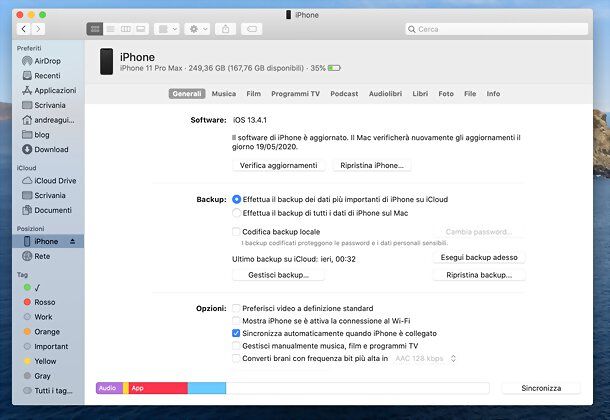Screen dimensions: 610x420
Task: Select backup to Mac radio option
Action: [x=236, y=213]
